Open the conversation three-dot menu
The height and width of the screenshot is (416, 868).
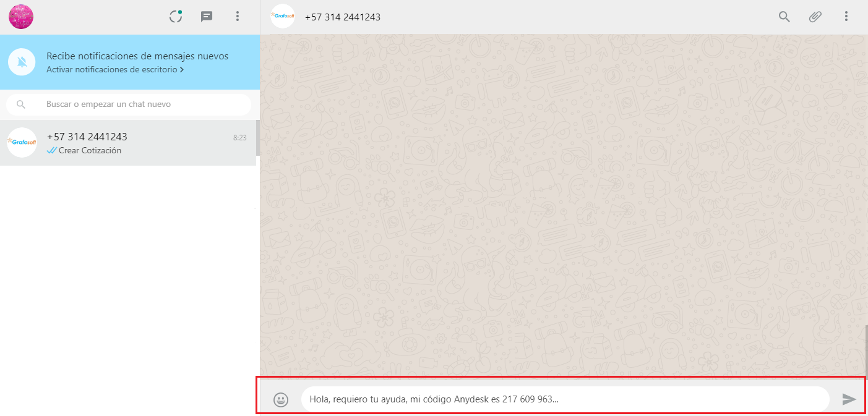pyautogui.click(x=846, y=17)
